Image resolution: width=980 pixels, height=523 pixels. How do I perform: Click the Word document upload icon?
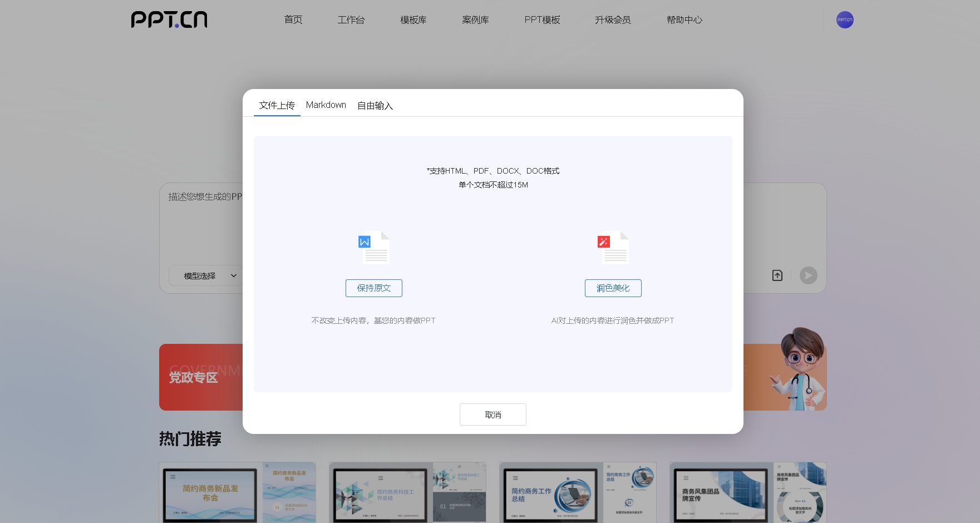pos(373,248)
